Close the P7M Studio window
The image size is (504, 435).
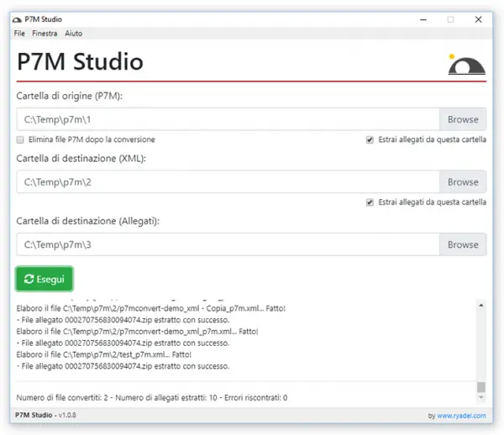478,19
